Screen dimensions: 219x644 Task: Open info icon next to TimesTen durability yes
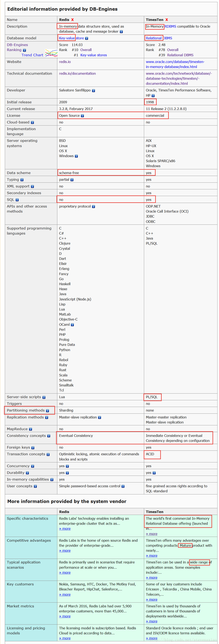tap(154, 473)
